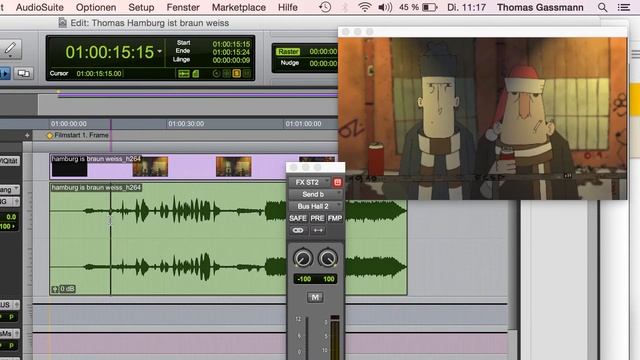
Task: Click the 100 pan value on audio track
Action: [x=8, y=226]
